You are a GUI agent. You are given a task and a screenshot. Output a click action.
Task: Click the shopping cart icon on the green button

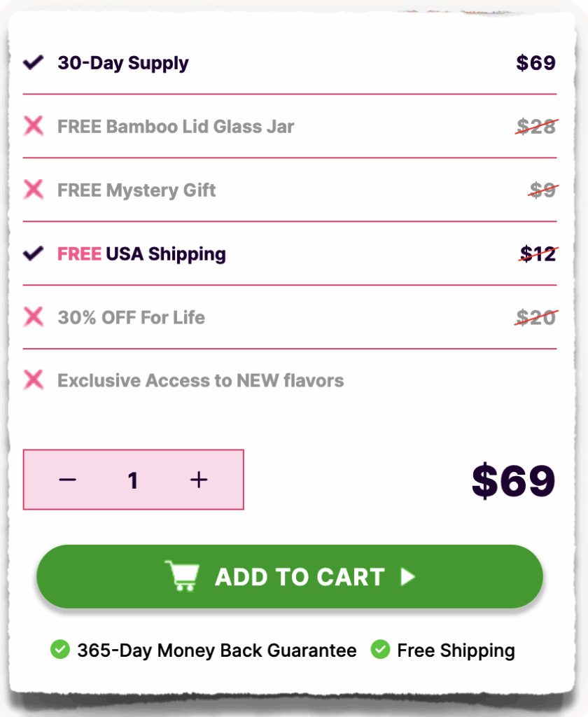(x=182, y=576)
